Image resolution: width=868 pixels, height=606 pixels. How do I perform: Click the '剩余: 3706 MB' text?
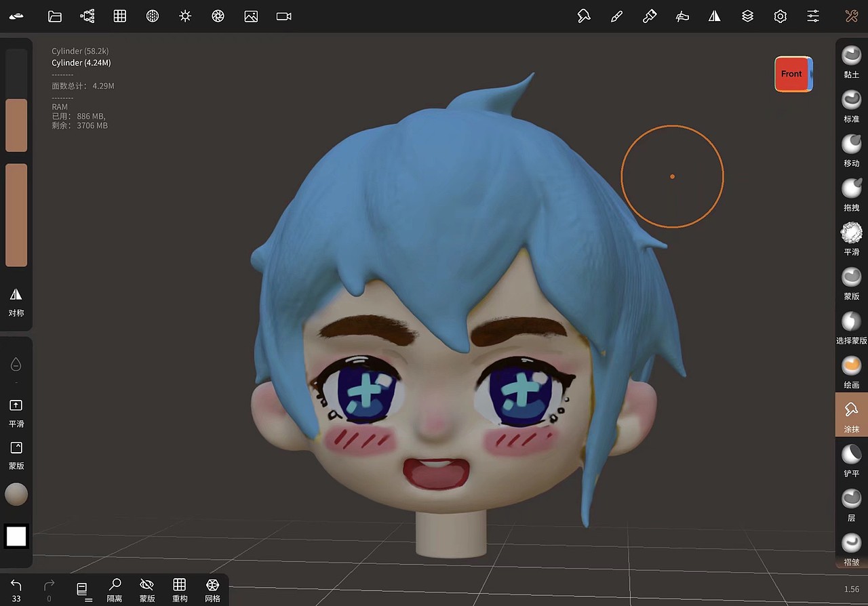pos(79,125)
